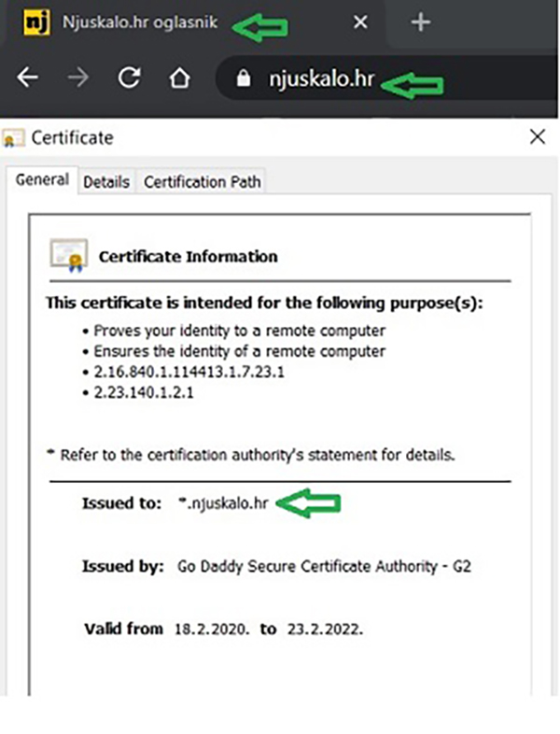The width and height of the screenshot is (560, 734).
Task: Close the Njuskalo.hr oglasnik tab
Action: pos(360,22)
